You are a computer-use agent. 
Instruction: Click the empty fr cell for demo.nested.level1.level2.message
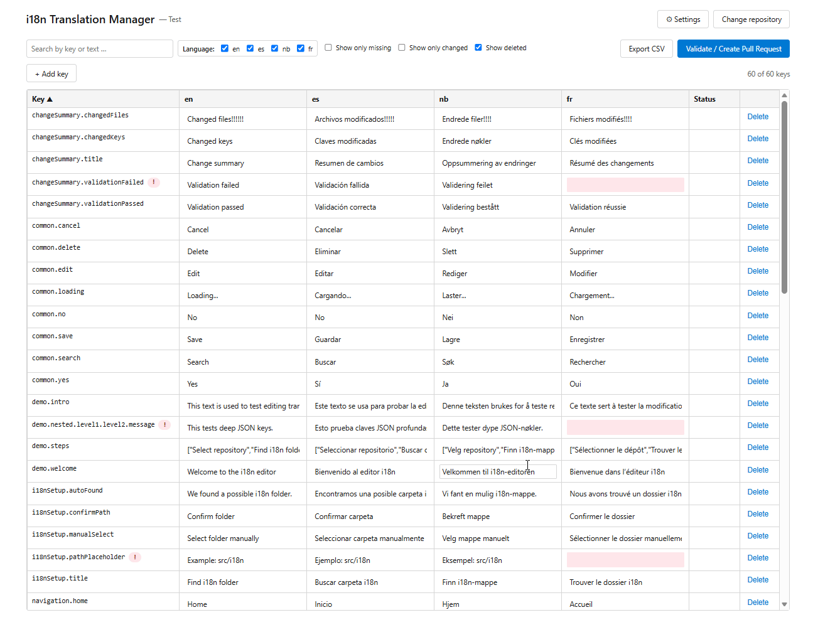pos(625,427)
